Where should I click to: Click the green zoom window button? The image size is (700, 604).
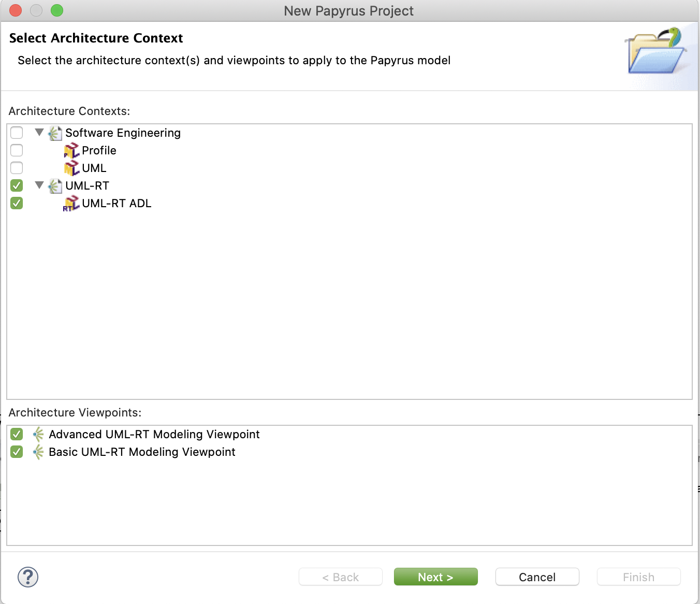57,10
